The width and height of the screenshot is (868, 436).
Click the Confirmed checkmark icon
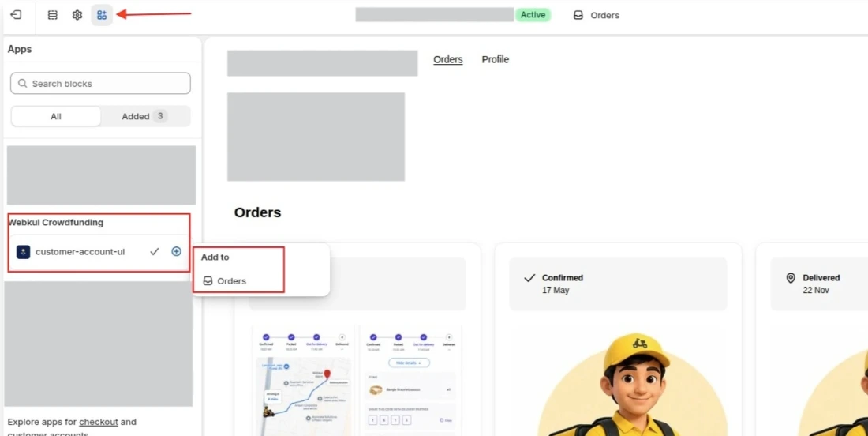click(529, 277)
